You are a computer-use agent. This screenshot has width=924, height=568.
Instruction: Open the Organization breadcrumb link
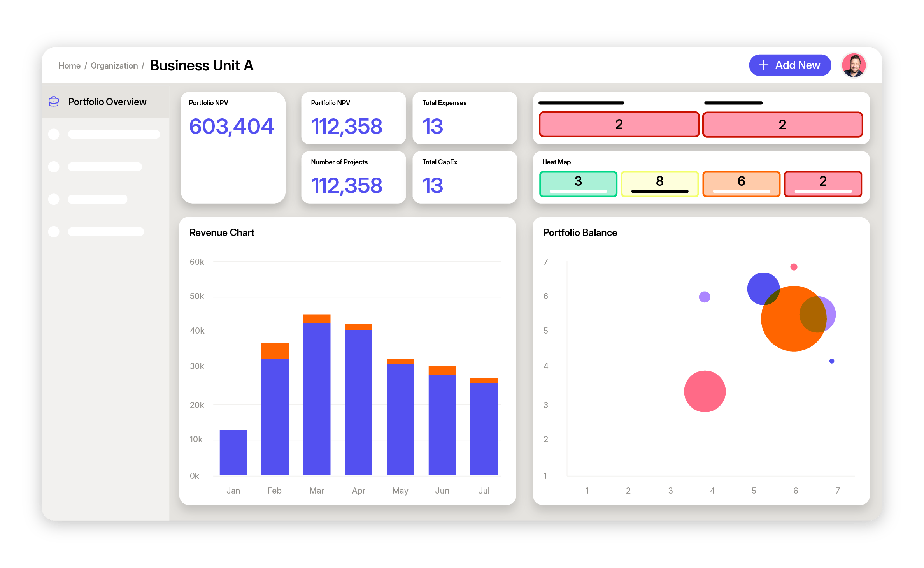pyautogui.click(x=114, y=66)
